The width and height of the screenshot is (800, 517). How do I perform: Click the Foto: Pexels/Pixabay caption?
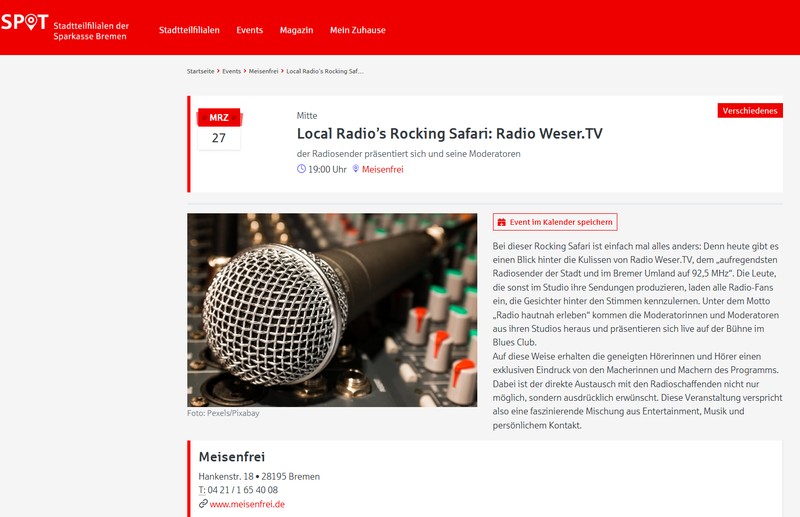coord(223,413)
